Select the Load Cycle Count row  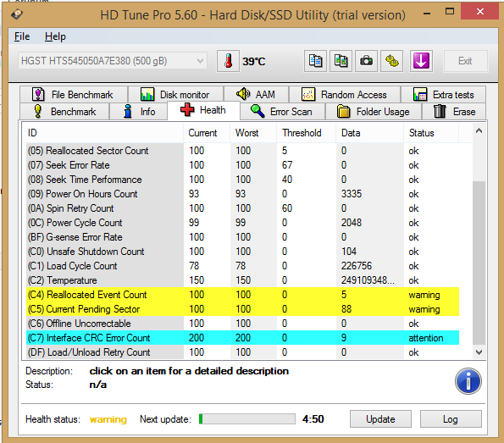point(242,266)
